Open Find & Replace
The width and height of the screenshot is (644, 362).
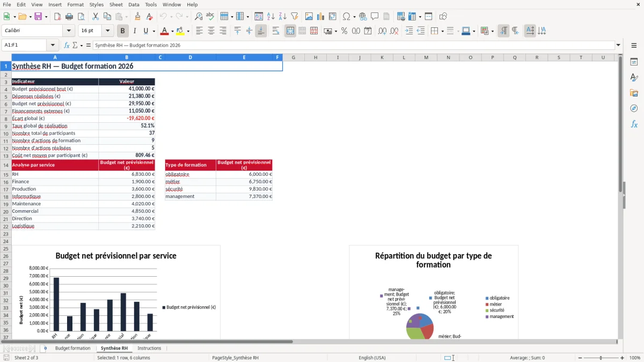click(x=199, y=17)
